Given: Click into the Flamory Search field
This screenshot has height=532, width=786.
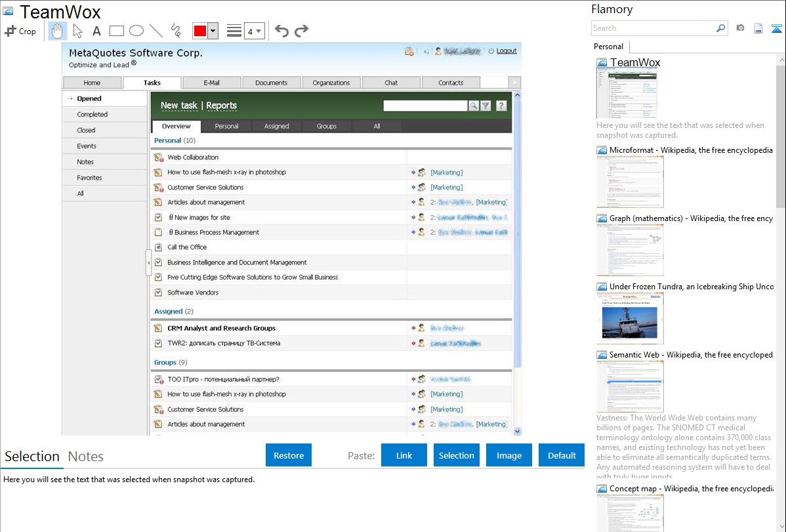Looking at the screenshot, I should (653, 28).
